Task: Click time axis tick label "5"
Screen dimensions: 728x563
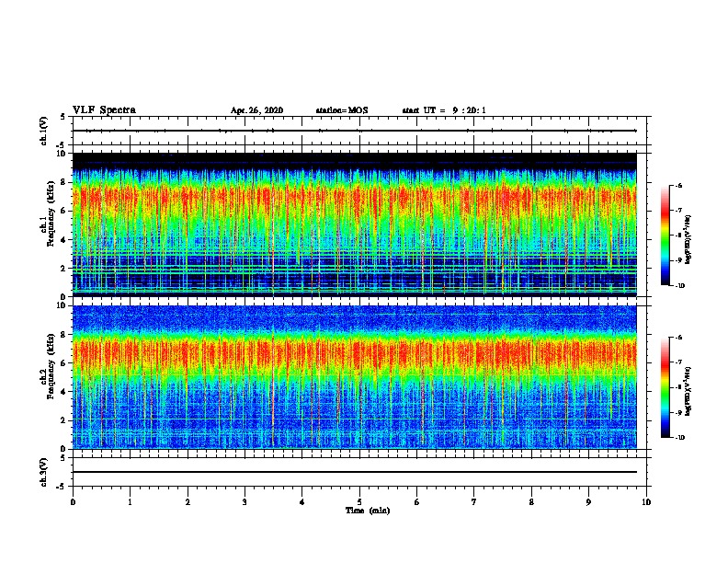Action: point(359,502)
